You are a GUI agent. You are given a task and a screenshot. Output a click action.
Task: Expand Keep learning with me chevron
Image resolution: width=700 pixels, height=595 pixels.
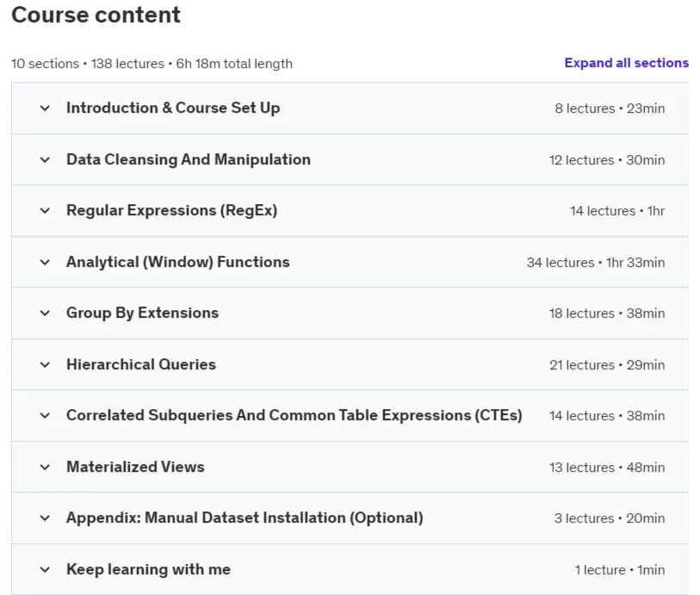tap(45, 570)
